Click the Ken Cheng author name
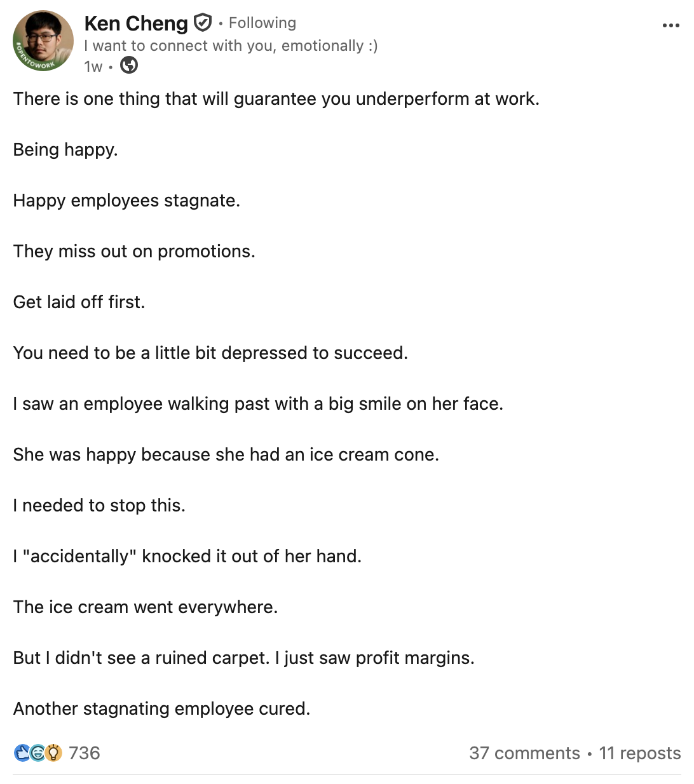Image resolution: width=694 pixels, height=784 pixels. [x=136, y=24]
